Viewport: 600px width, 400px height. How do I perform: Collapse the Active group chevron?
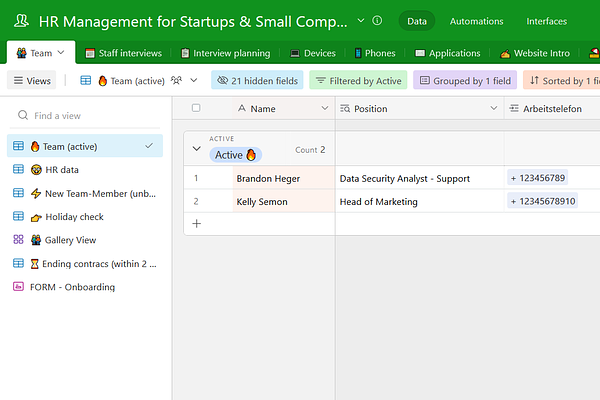[x=196, y=149]
